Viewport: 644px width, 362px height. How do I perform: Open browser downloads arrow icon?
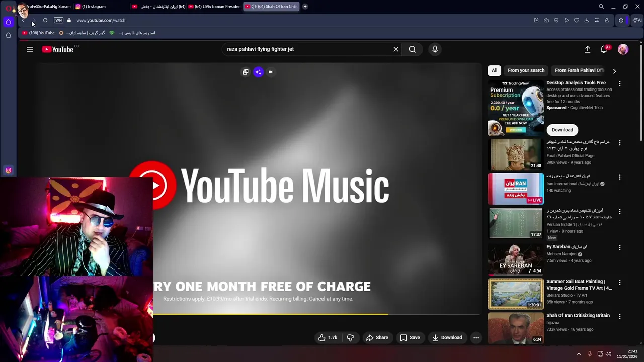pyautogui.click(x=587, y=20)
